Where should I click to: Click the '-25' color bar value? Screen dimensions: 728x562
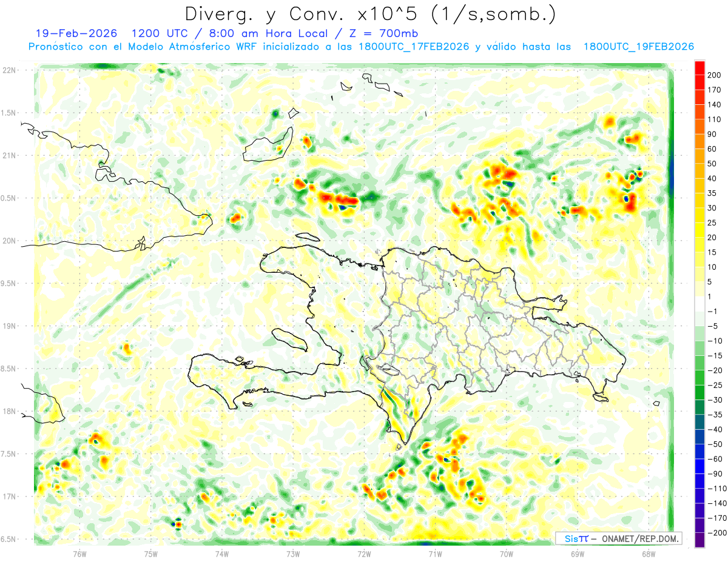pos(716,385)
